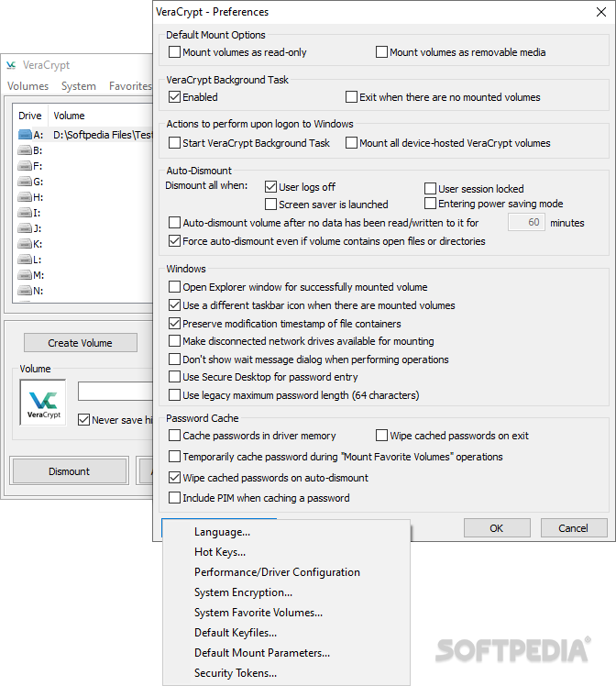Select drive G: icon in drive list
Screen dimensions: 616x686
(x=25, y=181)
